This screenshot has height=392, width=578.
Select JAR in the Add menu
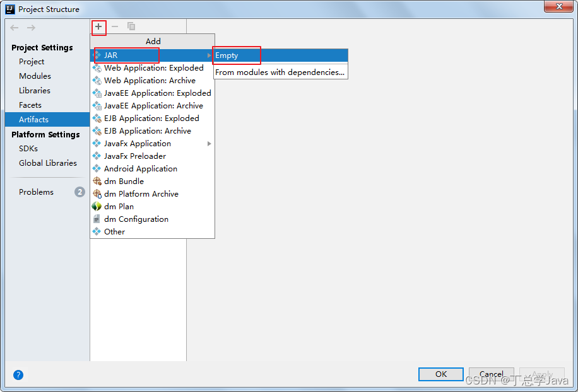coord(152,55)
